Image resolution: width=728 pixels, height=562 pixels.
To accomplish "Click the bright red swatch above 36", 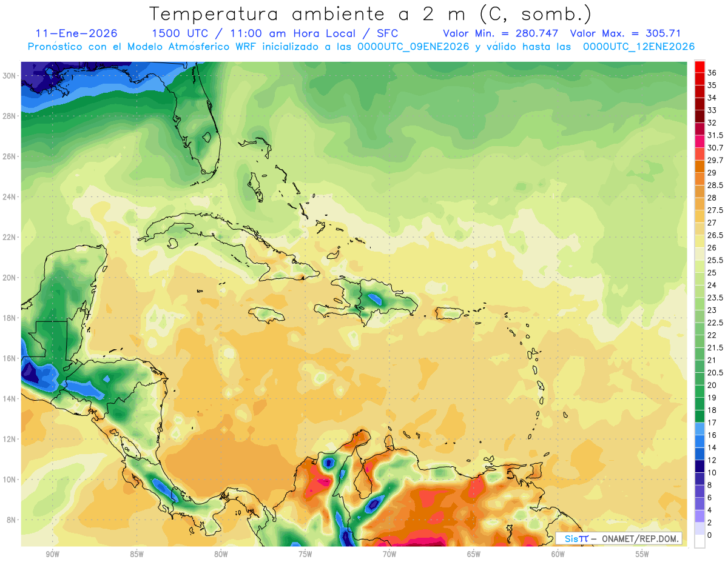I will [699, 67].
